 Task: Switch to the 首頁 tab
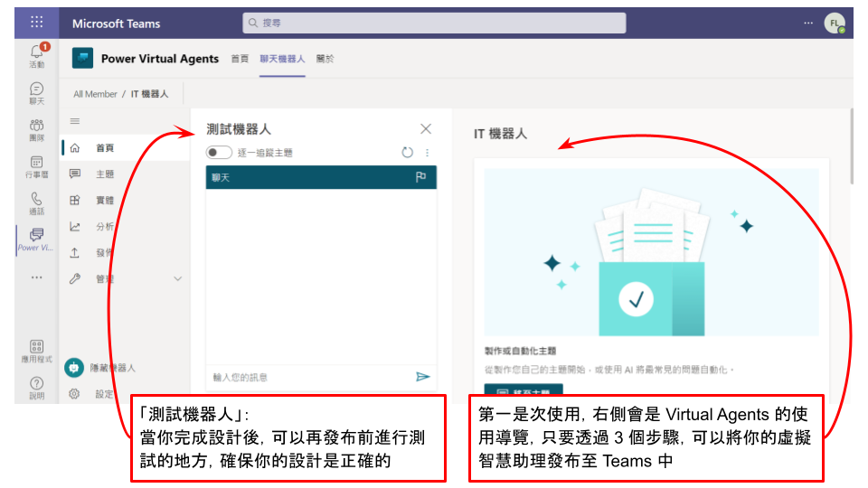(240, 59)
